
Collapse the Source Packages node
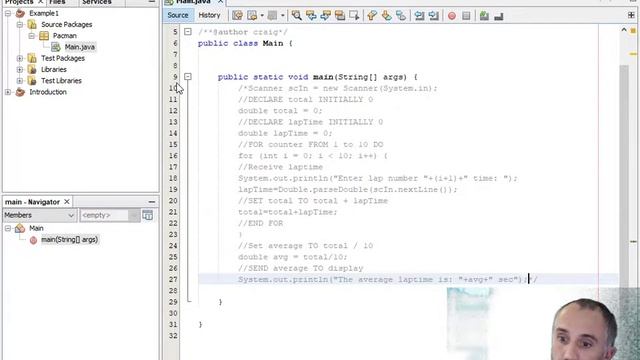20,24
